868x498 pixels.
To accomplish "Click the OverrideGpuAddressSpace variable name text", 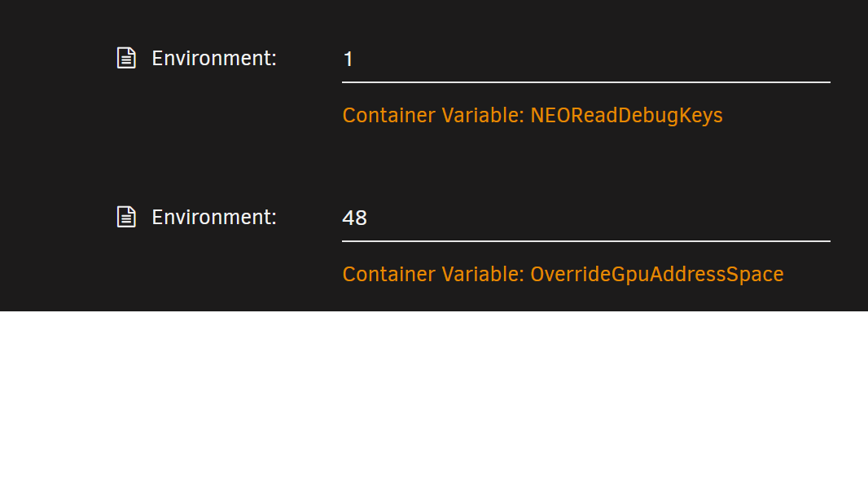I will point(656,275).
